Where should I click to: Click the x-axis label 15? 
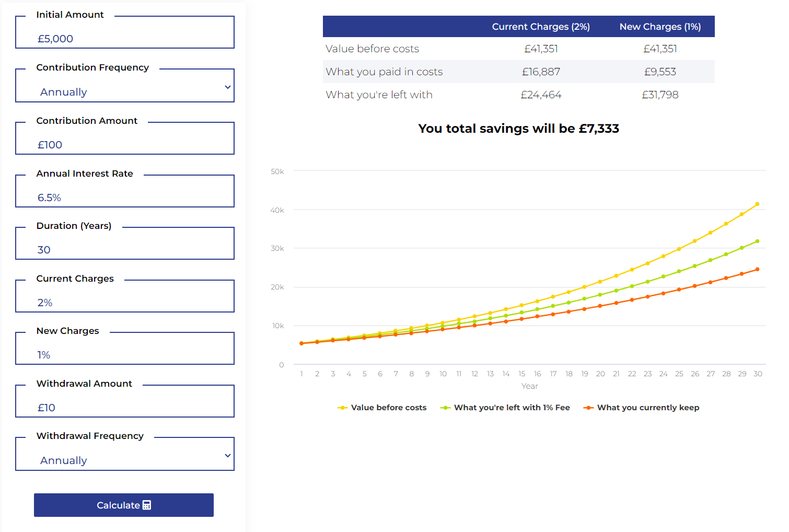[x=521, y=374]
